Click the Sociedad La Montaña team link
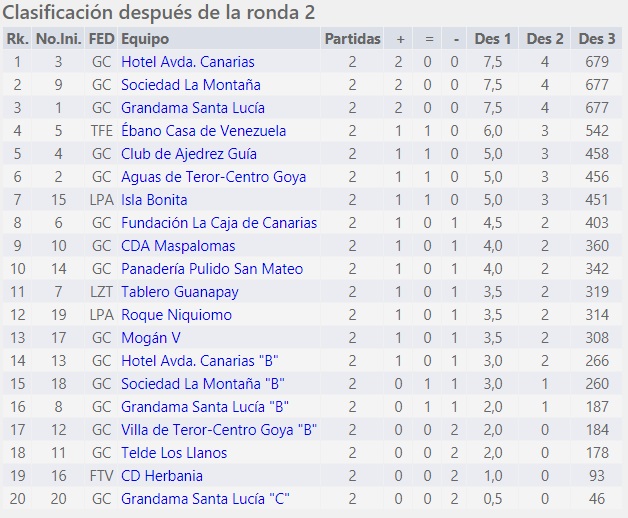Viewport: 628px width, 518px height. click(190, 85)
